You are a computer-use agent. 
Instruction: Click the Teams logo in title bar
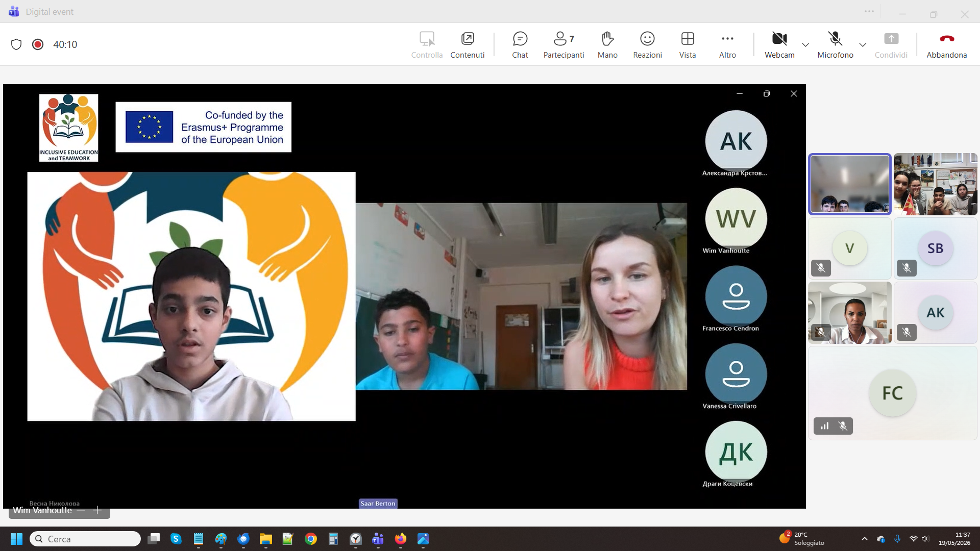[14, 11]
